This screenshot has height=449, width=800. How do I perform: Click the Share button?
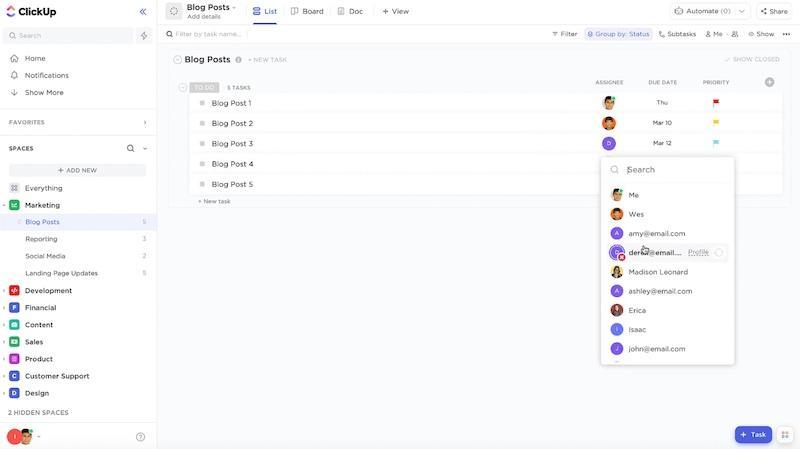coord(774,11)
